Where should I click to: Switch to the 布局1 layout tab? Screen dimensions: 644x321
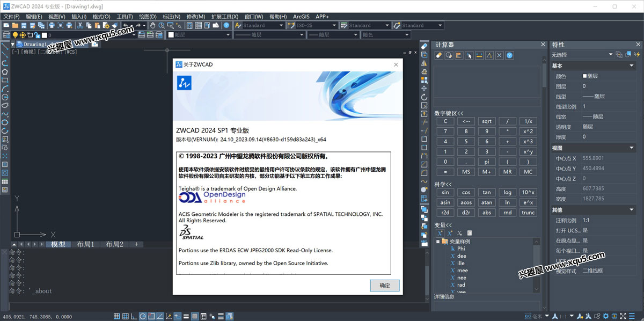(85, 244)
